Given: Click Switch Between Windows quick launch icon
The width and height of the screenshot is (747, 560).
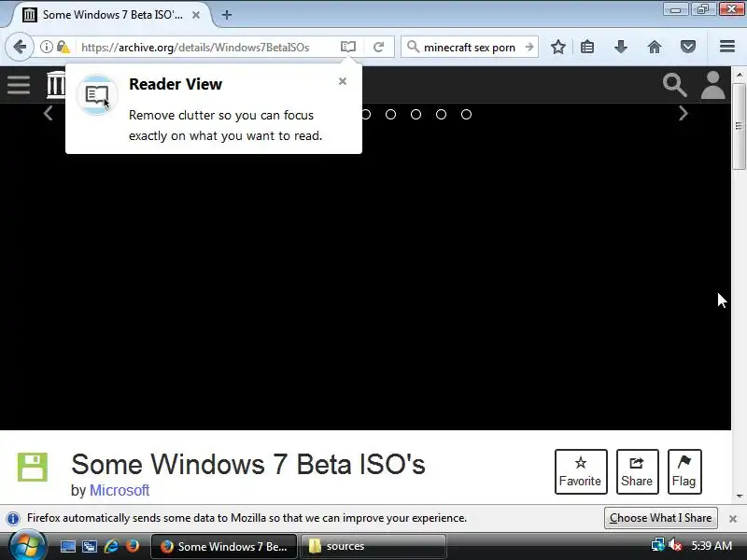Looking at the screenshot, I should click(x=89, y=546).
